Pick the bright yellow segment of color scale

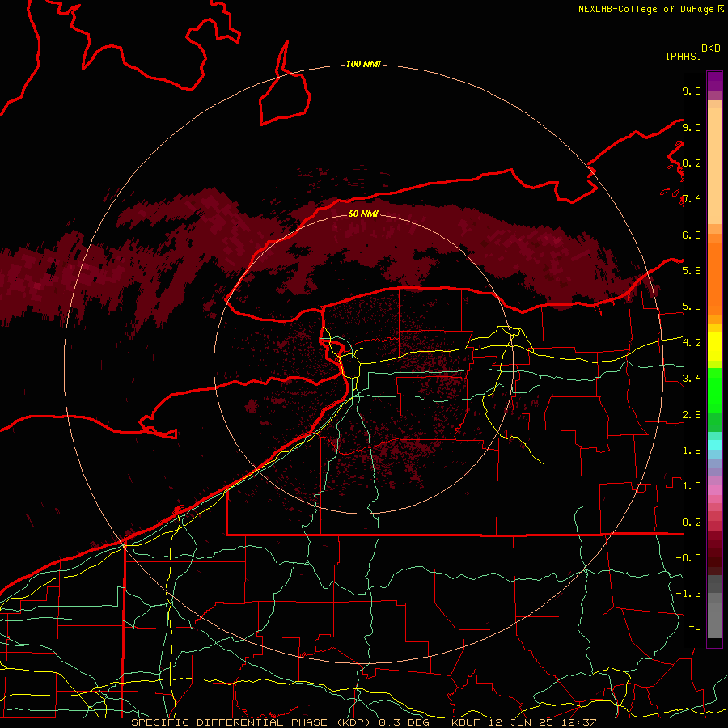(x=714, y=346)
